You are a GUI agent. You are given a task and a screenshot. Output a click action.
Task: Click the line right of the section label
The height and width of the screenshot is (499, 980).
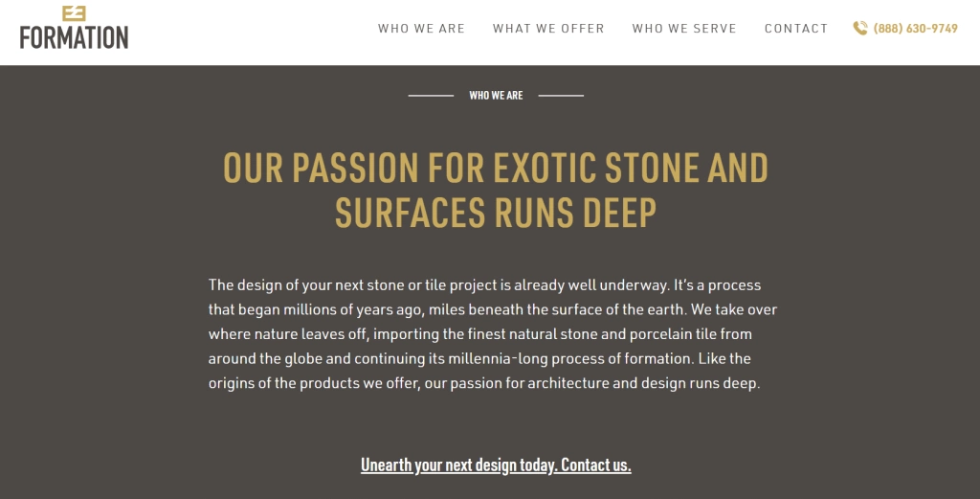[561, 96]
